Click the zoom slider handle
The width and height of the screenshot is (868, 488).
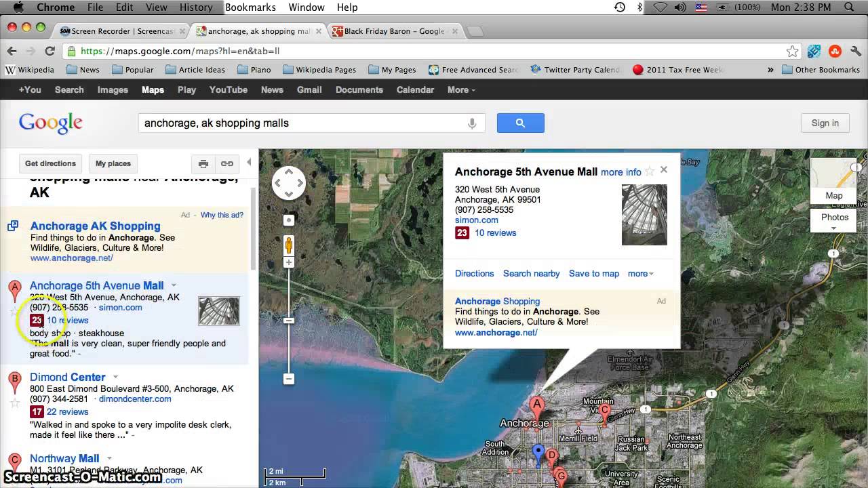(289, 320)
